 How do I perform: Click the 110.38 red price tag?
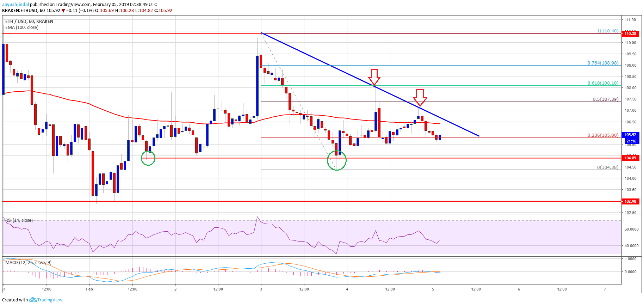631,33
